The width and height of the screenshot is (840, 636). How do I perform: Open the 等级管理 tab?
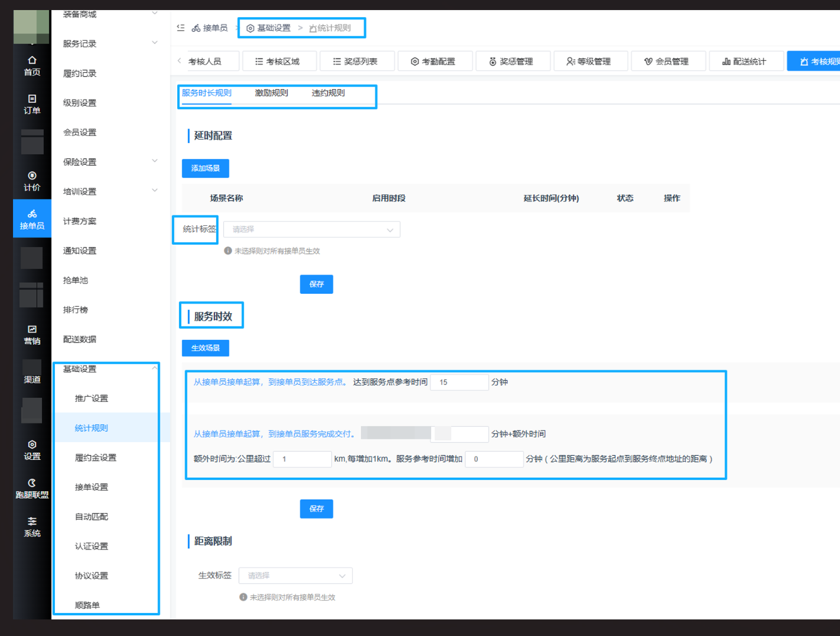coord(591,61)
